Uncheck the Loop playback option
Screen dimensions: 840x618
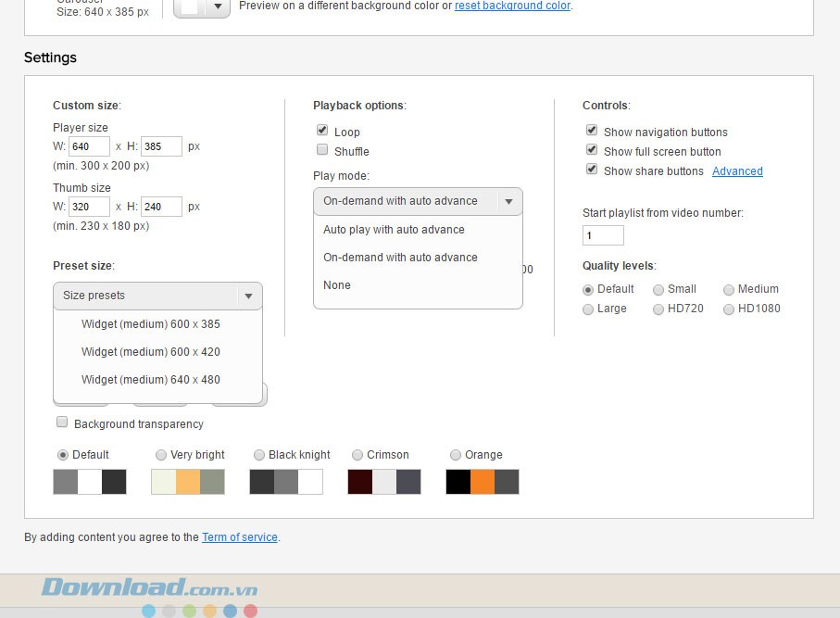(322, 131)
